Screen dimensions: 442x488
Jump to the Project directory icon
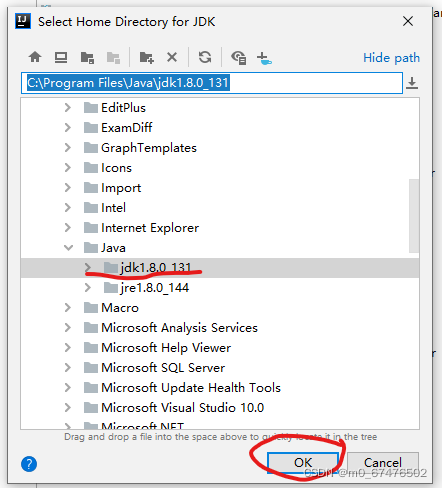pos(87,57)
